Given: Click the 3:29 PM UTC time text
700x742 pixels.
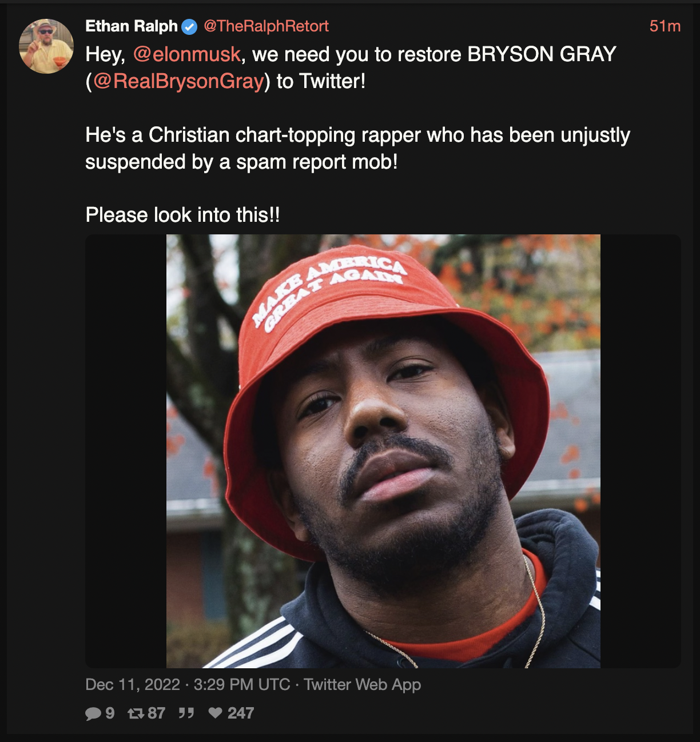Looking at the screenshot, I should 242,684.
